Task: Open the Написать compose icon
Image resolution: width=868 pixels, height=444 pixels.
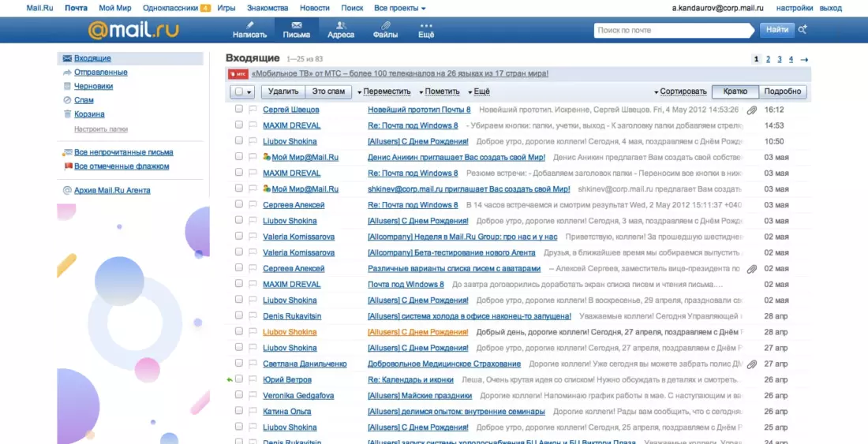Action: point(249,25)
